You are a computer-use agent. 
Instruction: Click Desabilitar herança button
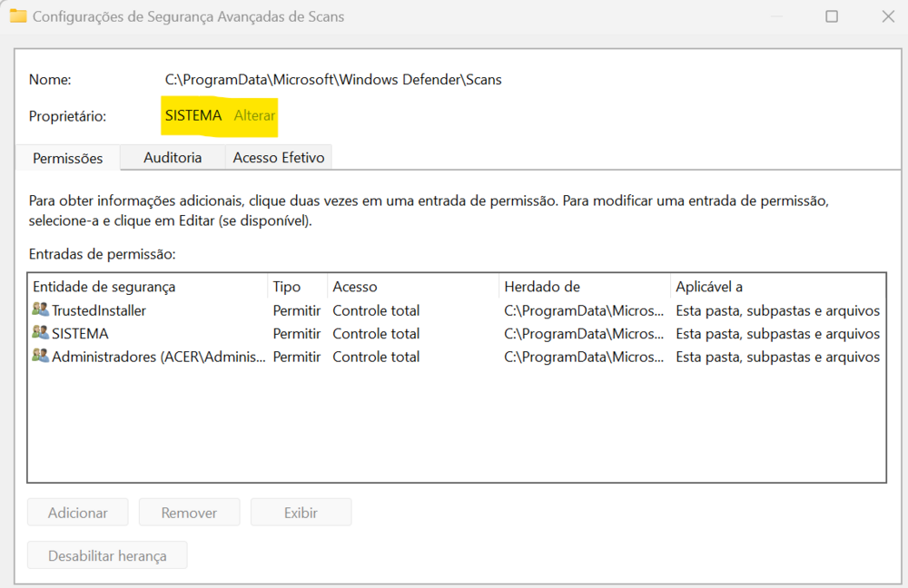click(x=107, y=555)
